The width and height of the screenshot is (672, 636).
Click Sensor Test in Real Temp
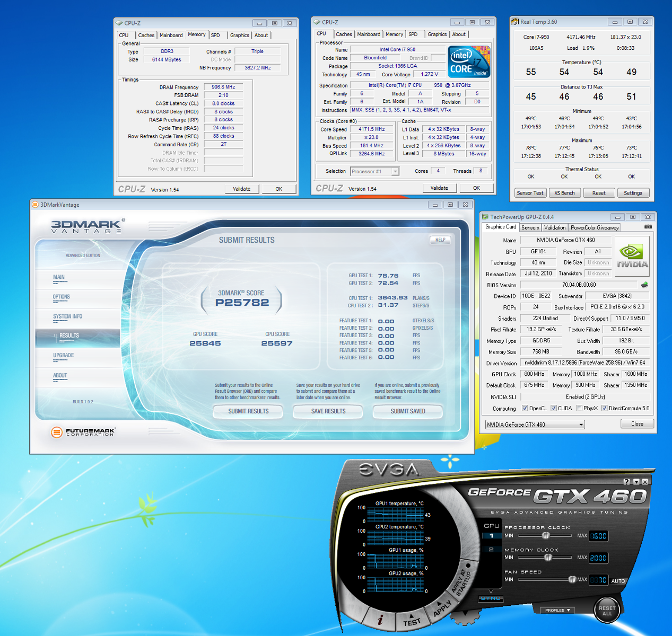[530, 193]
